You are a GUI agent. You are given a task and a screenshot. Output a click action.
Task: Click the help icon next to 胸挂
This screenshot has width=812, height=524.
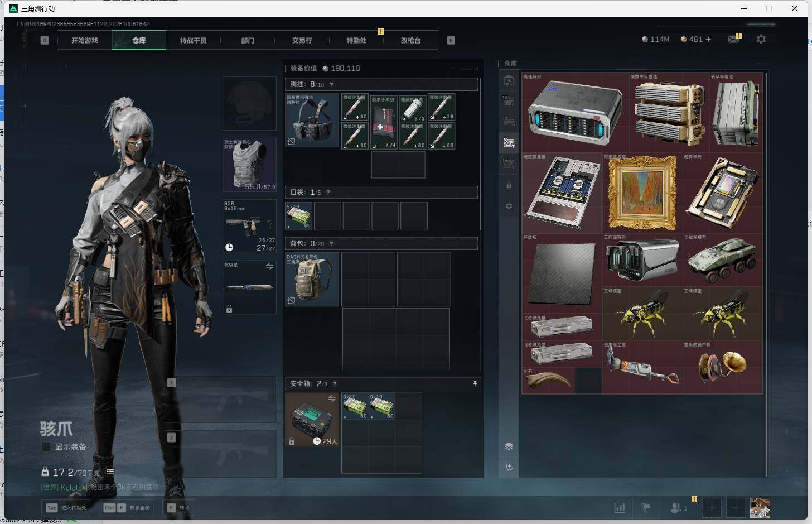(331, 84)
